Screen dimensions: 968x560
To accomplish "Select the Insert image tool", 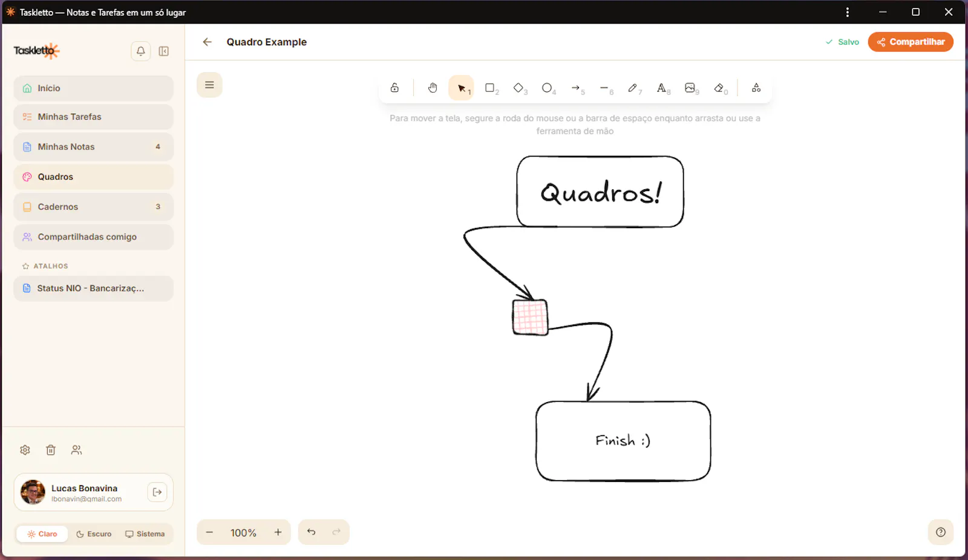I will point(691,88).
